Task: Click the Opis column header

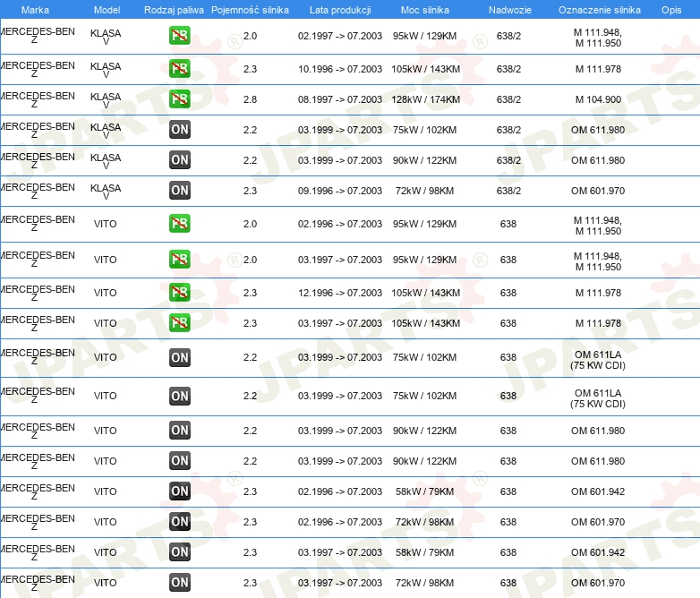Action: click(x=670, y=10)
